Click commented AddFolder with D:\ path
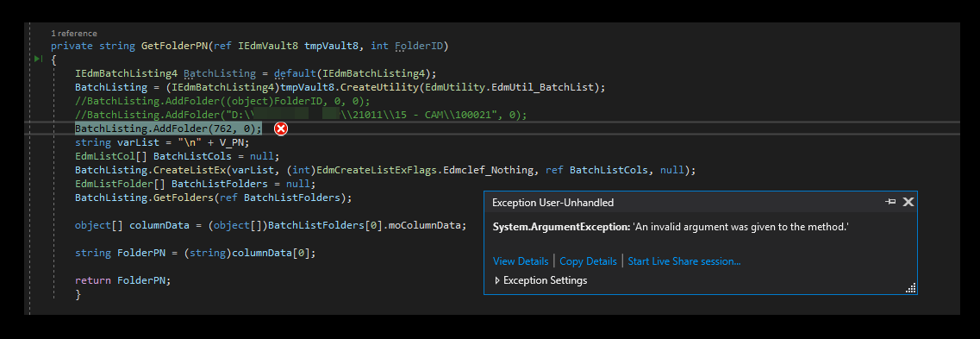The height and width of the screenshot is (339, 980). tap(302, 115)
